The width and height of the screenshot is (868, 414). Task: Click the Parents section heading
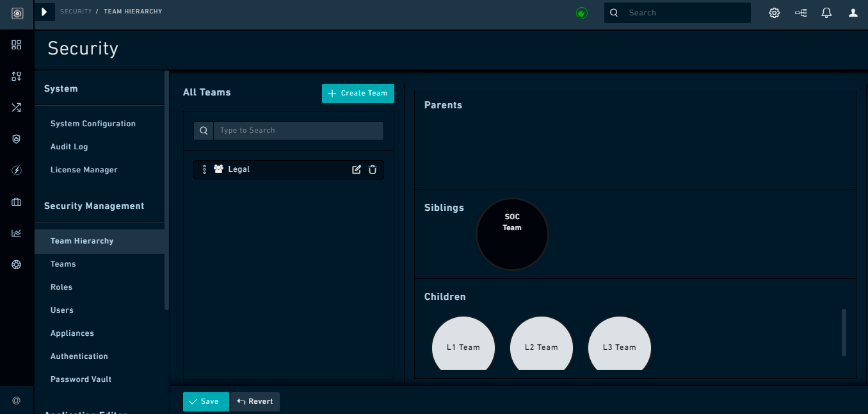[x=443, y=105]
